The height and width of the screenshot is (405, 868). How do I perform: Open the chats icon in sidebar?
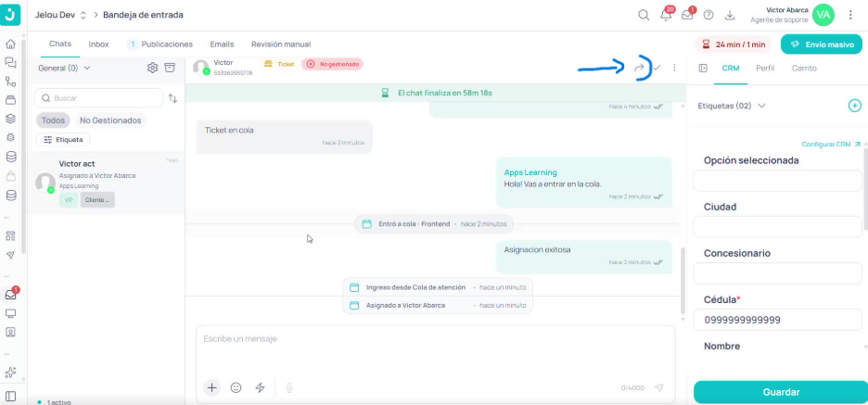(x=10, y=62)
